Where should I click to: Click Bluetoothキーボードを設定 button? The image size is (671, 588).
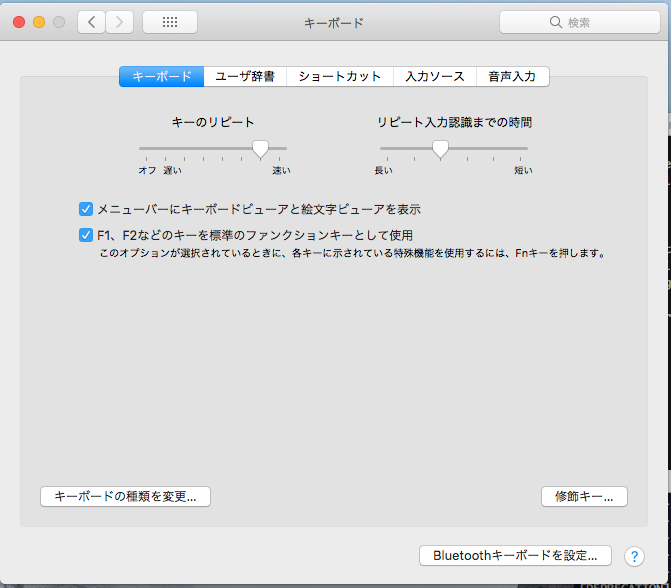pyautogui.click(x=515, y=555)
